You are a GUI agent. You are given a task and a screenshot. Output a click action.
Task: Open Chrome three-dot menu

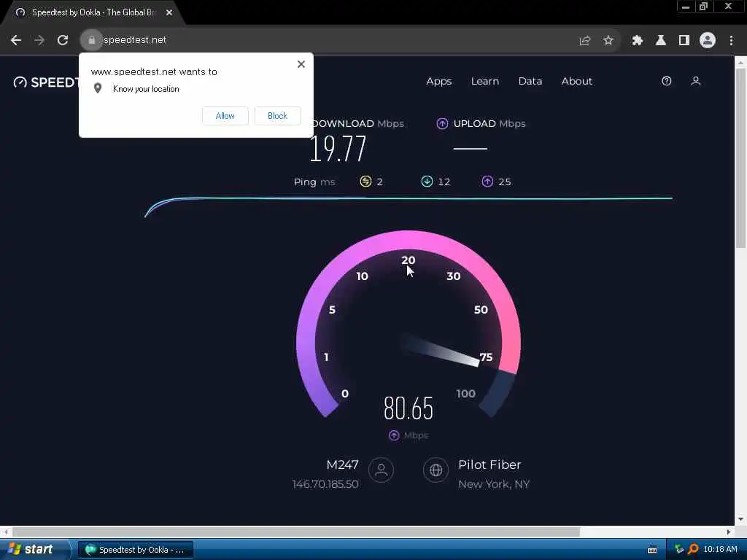[x=731, y=41]
